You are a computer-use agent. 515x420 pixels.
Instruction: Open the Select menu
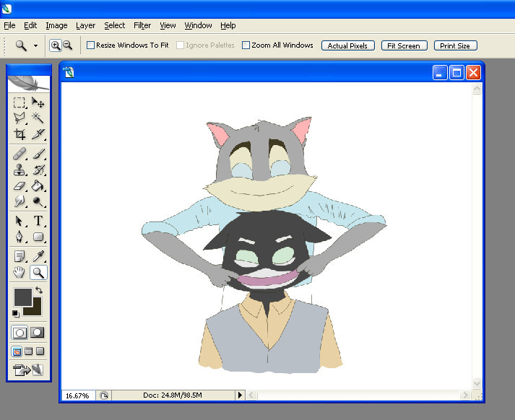[x=114, y=25]
